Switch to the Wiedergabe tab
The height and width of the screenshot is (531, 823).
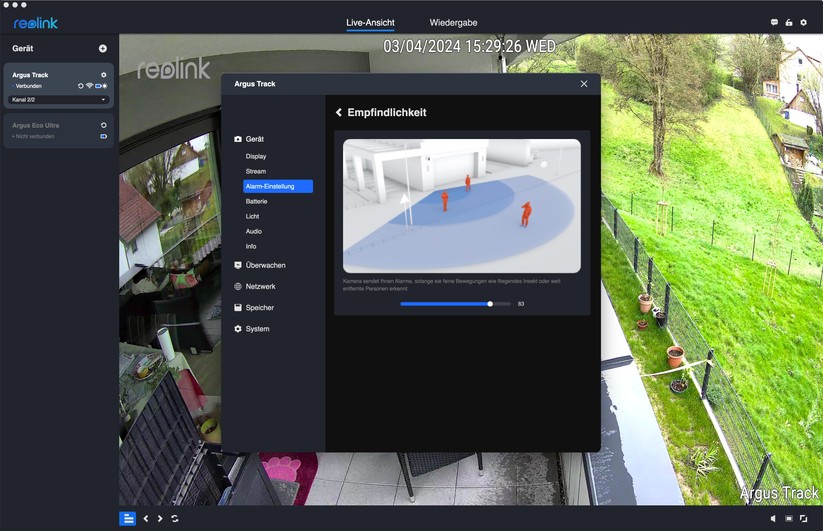pyautogui.click(x=453, y=23)
